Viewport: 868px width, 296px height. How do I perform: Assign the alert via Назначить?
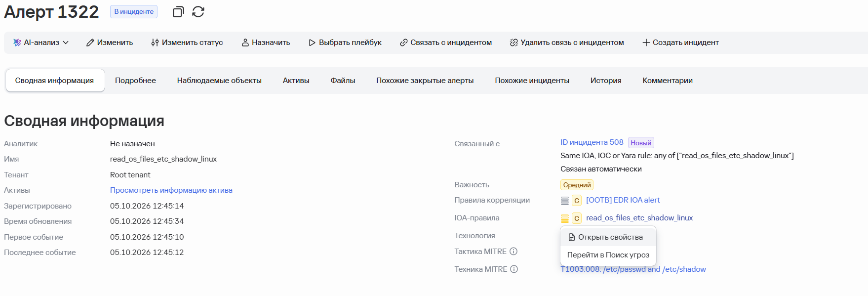[266, 42]
